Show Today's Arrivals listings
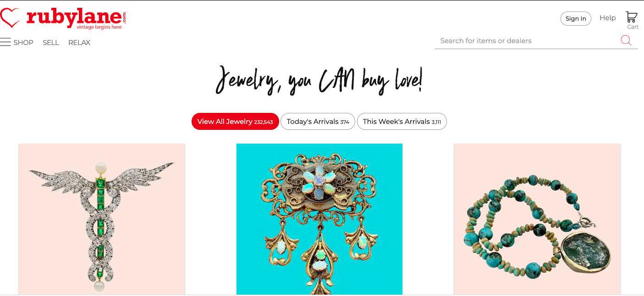The image size is (644, 296). coord(318,122)
